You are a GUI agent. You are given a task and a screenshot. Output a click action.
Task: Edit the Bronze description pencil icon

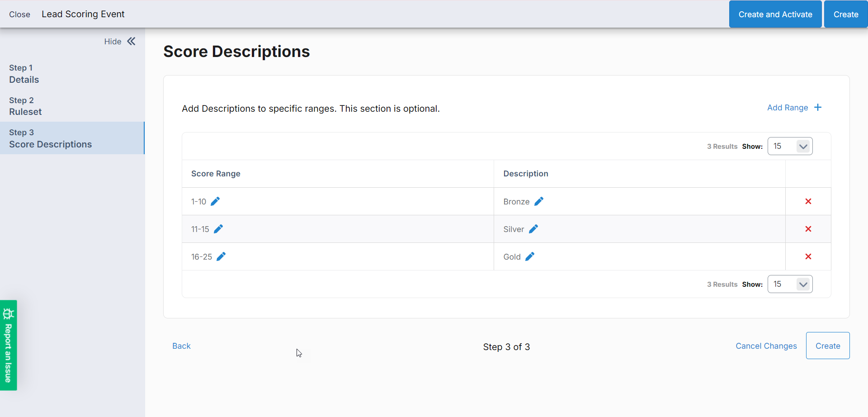click(x=539, y=201)
